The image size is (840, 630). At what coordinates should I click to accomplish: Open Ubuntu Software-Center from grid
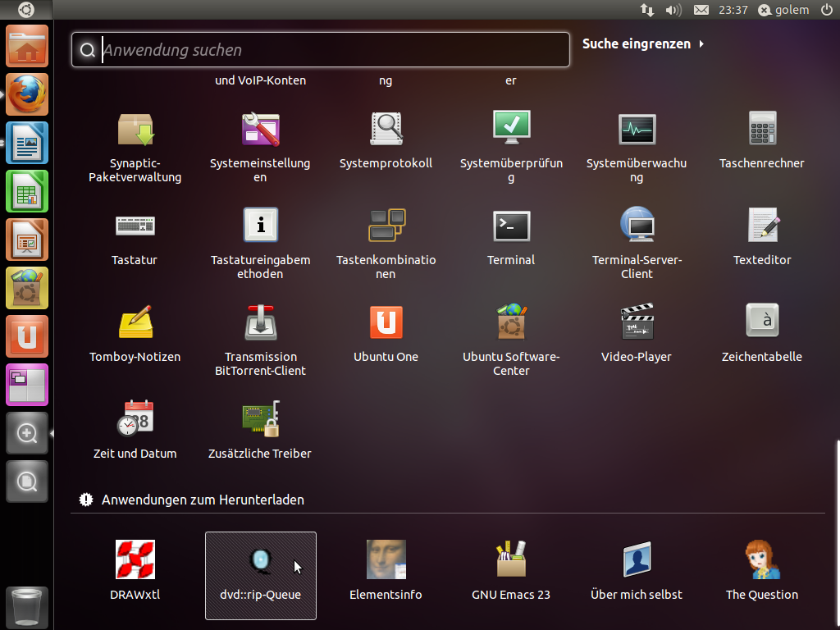[511, 323]
